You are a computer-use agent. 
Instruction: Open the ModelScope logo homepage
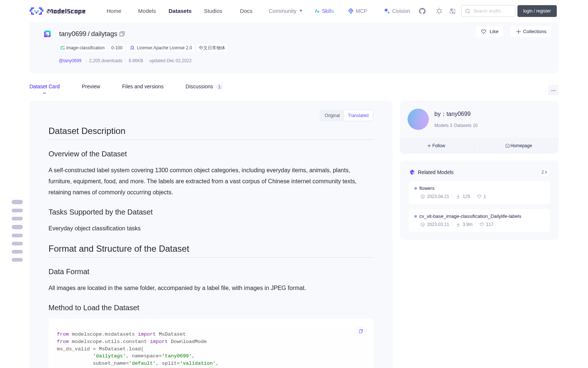[57, 11]
